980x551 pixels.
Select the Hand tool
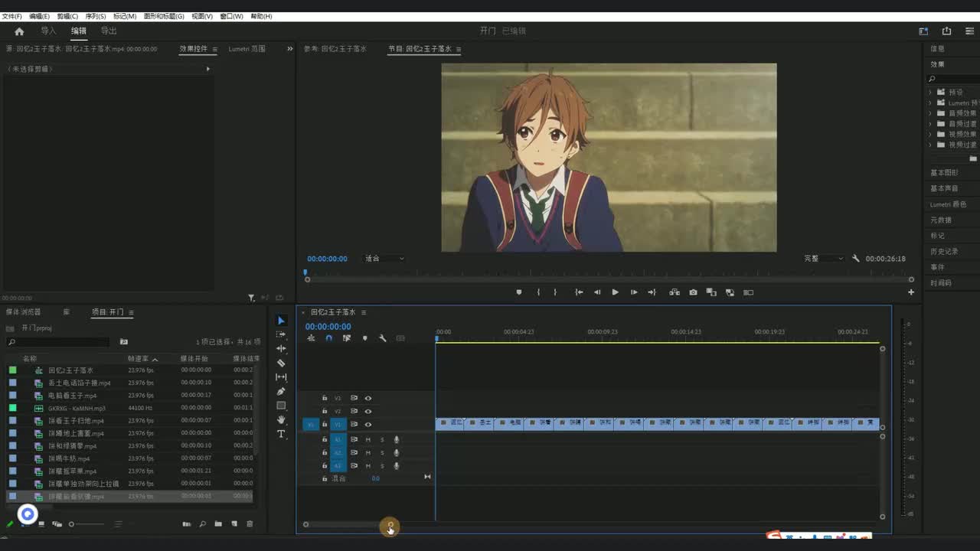(x=281, y=419)
